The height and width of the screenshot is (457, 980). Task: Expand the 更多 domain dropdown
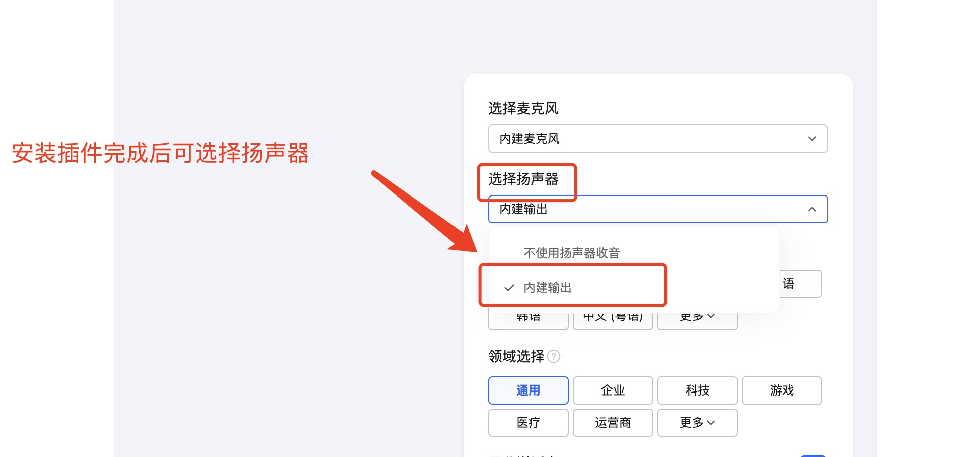(697, 423)
